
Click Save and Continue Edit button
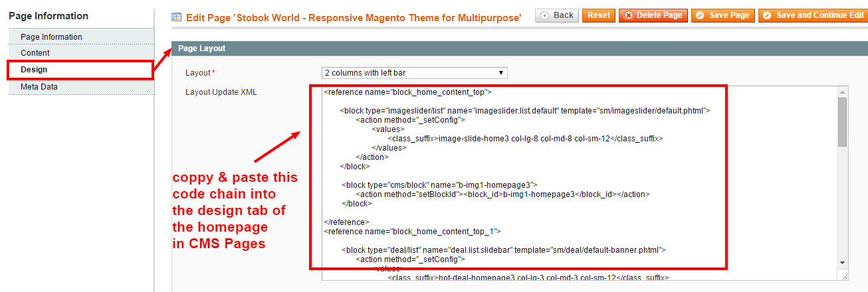click(813, 15)
